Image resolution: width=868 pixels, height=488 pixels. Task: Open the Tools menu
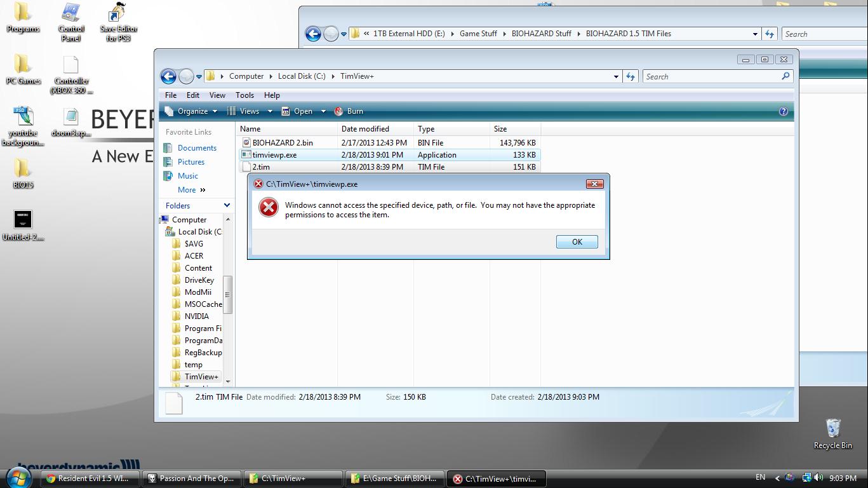pyautogui.click(x=244, y=95)
